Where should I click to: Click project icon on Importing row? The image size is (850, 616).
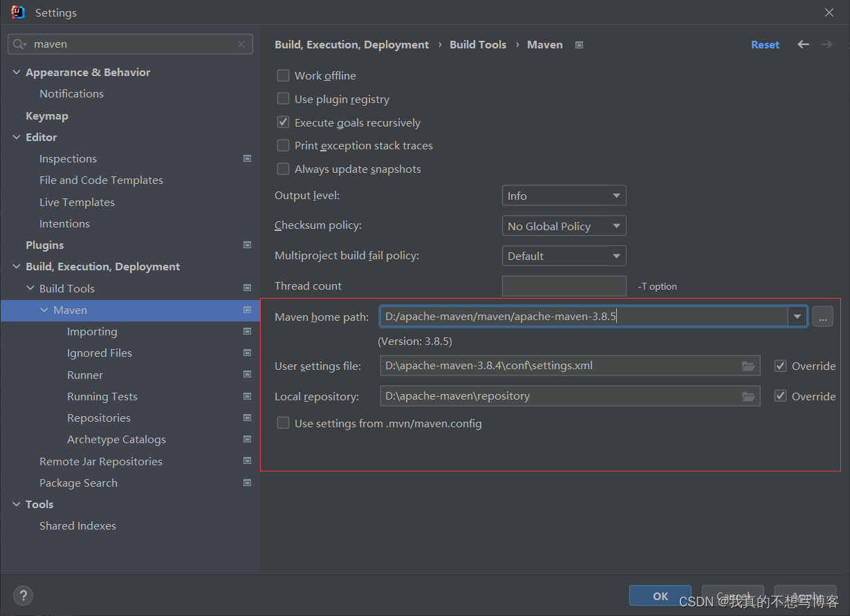[247, 331]
